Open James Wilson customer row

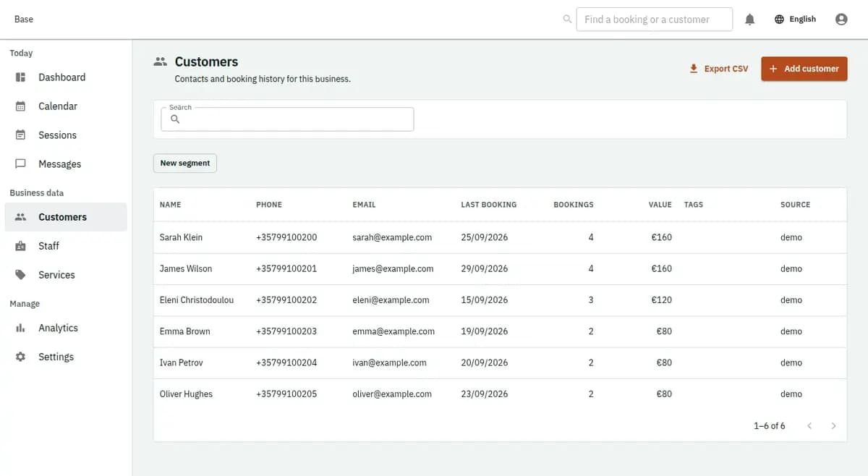coord(500,268)
